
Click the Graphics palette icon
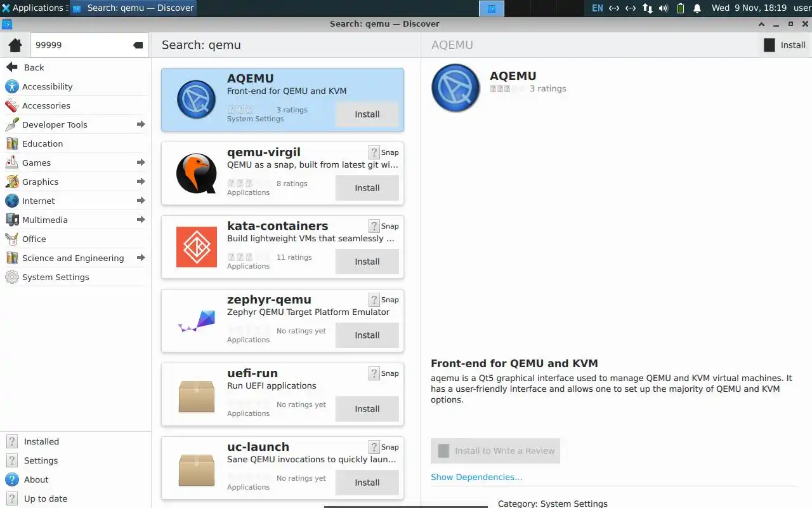tap(11, 182)
